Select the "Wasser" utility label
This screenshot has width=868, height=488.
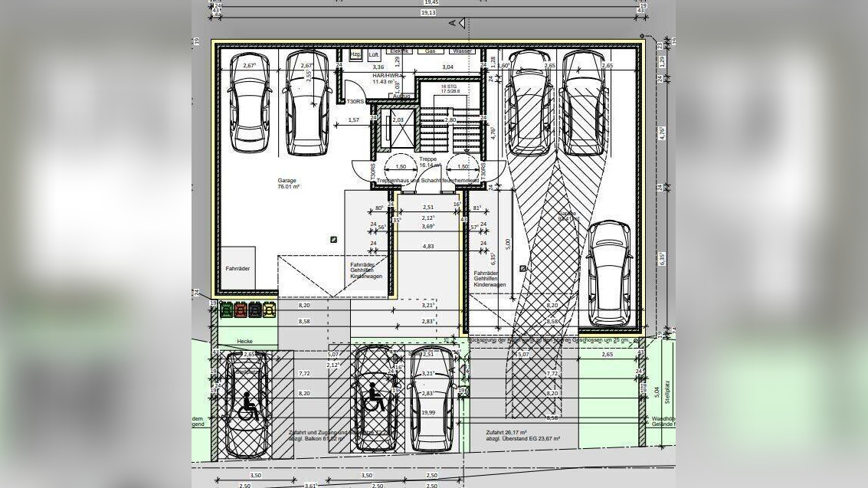pos(462,51)
